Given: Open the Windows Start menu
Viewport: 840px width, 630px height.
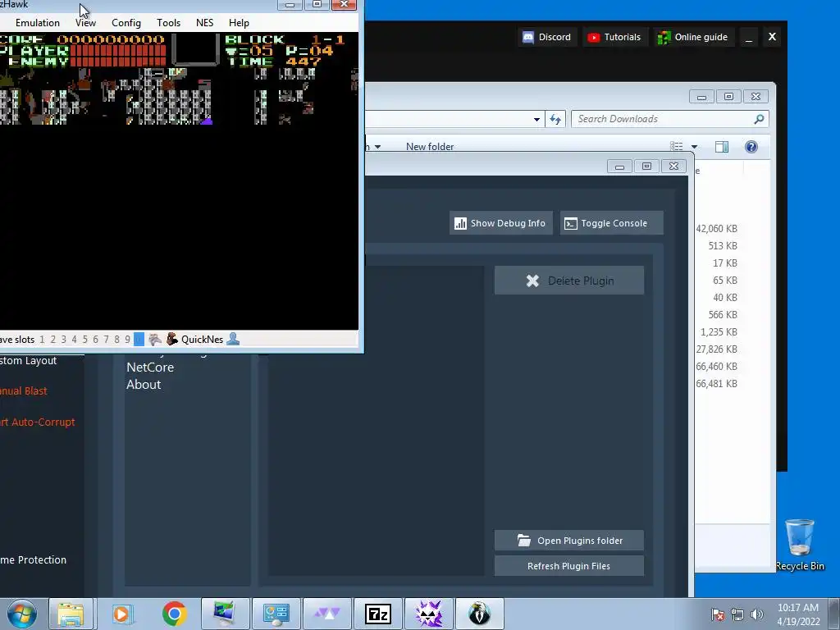Looking at the screenshot, I should 22,614.
